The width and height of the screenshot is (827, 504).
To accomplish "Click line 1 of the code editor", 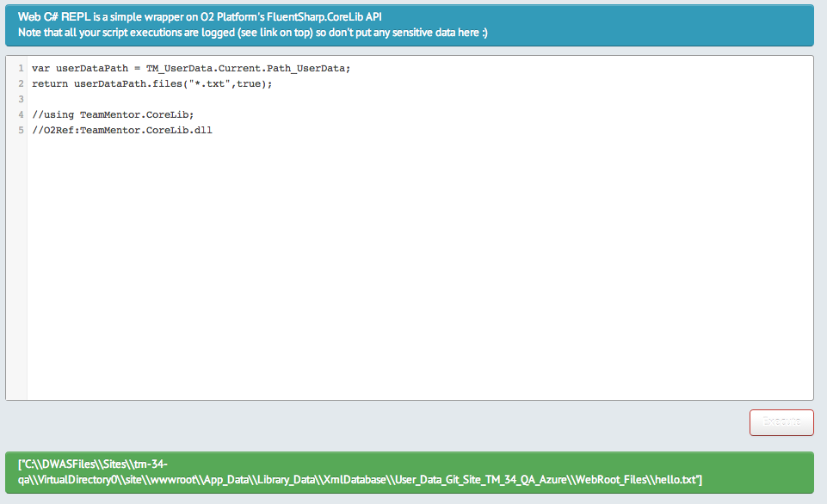I will [191, 68].
